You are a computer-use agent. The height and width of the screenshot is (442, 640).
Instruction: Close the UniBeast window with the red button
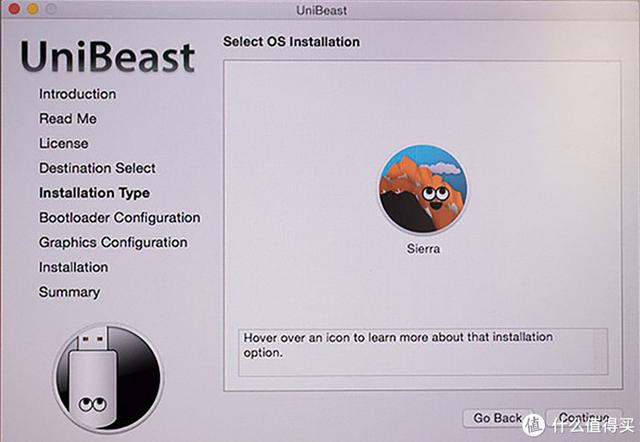point(14,9)
